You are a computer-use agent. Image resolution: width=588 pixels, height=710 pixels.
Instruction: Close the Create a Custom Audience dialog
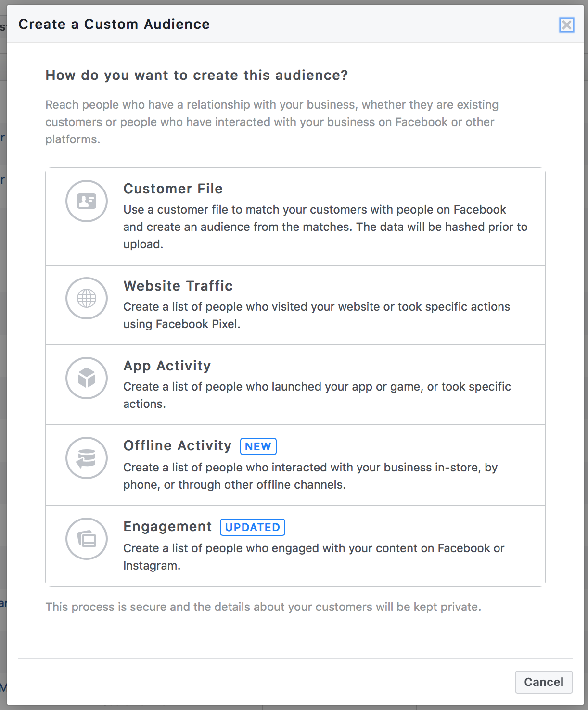pos(567,25)
